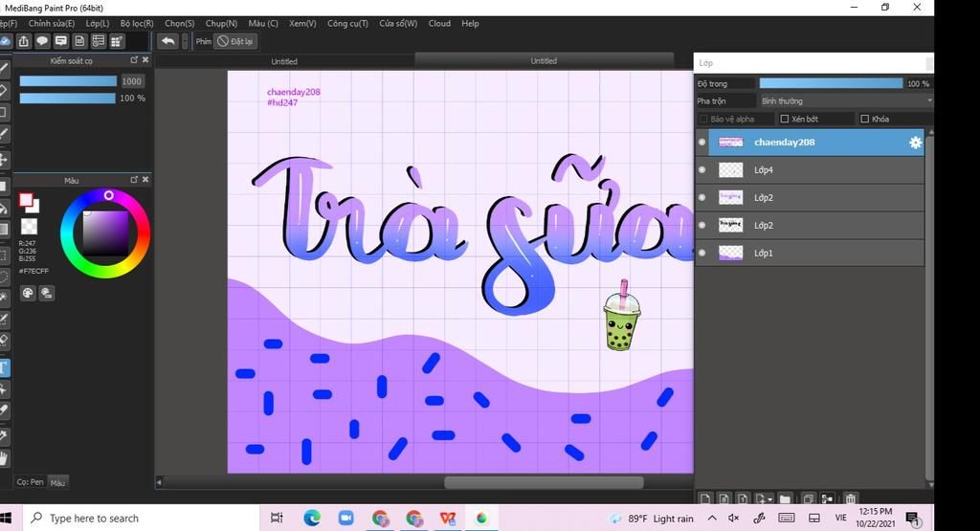Select the Gradient tool
980x531 pixels.
4,229
